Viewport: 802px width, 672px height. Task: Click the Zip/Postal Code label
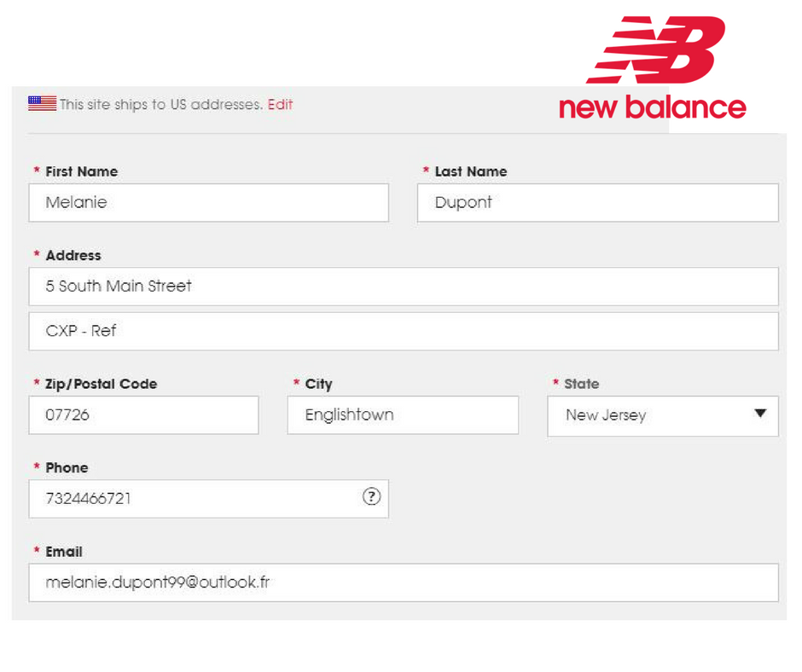(x=101, y=384)
